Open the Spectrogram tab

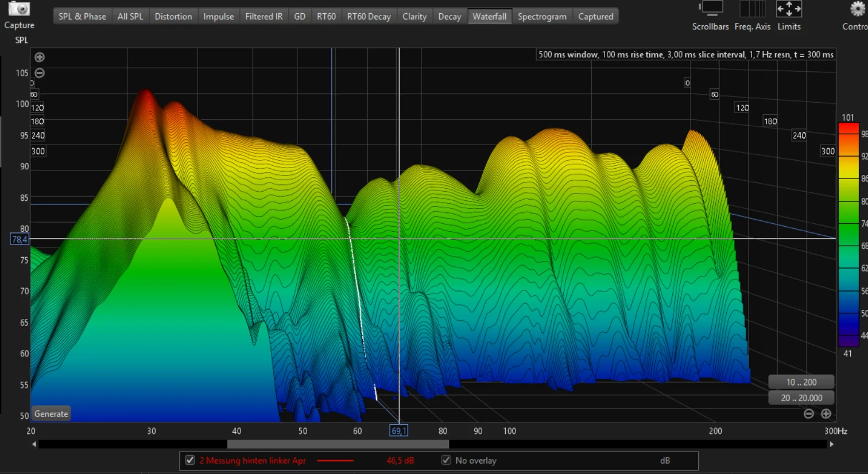point(542,17)
